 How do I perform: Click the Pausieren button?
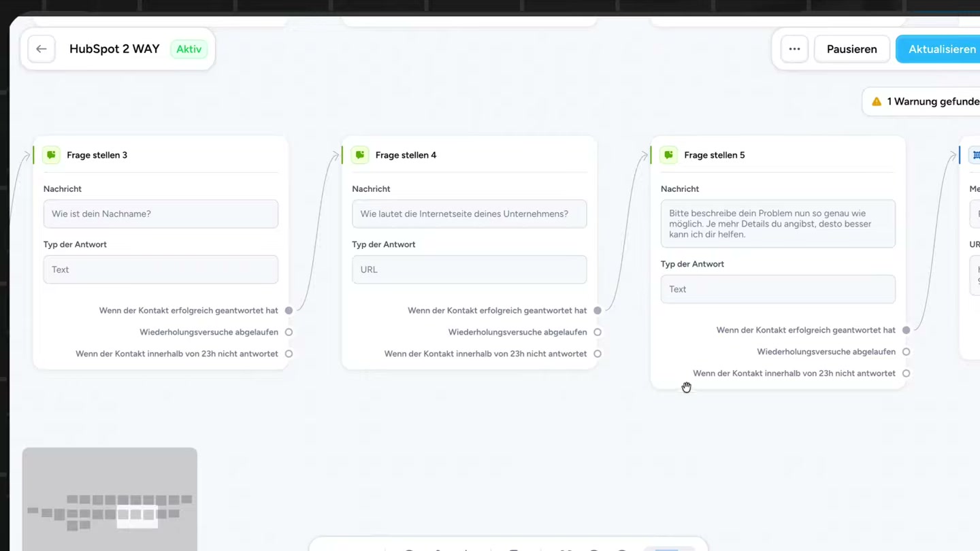click(851, 48)
